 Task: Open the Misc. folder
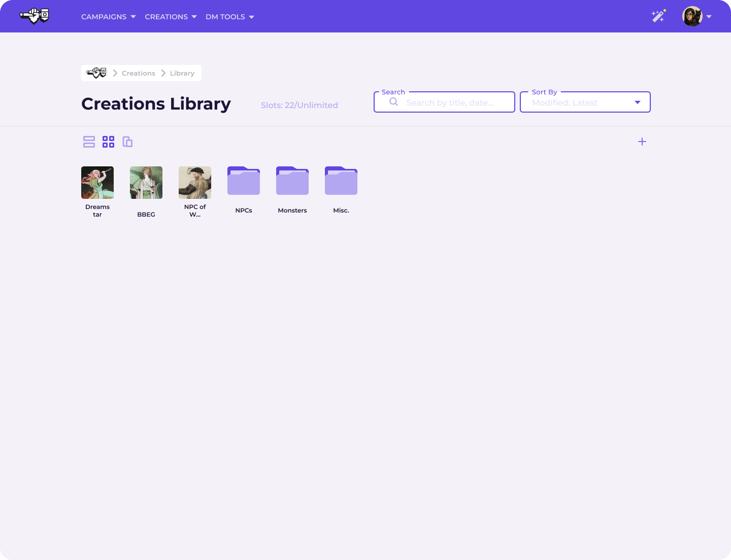pos(341,181)
